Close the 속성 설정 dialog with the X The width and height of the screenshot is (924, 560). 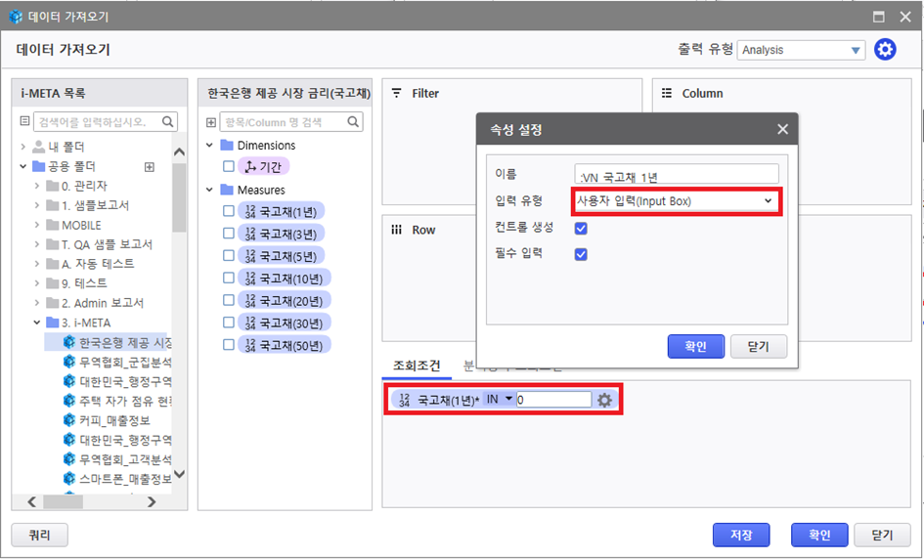(782, 129)
